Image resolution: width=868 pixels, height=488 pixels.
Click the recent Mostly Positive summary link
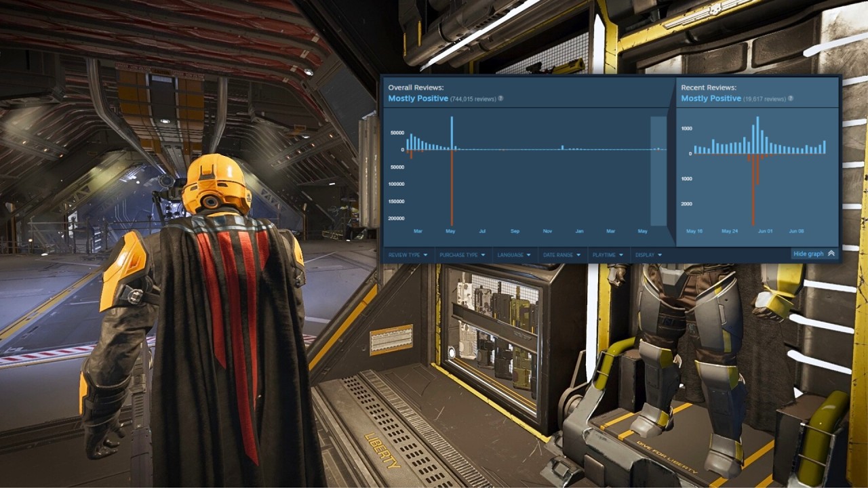click(x=711, y=99)
